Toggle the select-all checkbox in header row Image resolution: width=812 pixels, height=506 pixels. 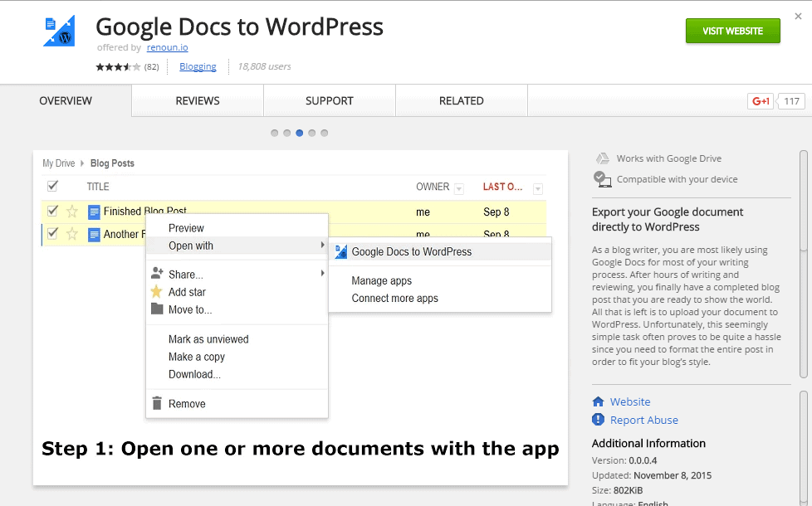pyautogui.click(x=52, y=187)
